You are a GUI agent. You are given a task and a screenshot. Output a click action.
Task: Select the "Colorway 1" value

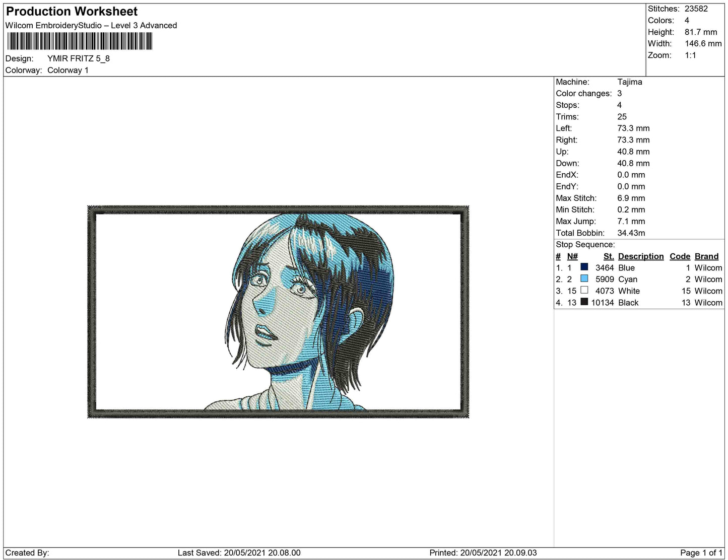coord(68,70)
